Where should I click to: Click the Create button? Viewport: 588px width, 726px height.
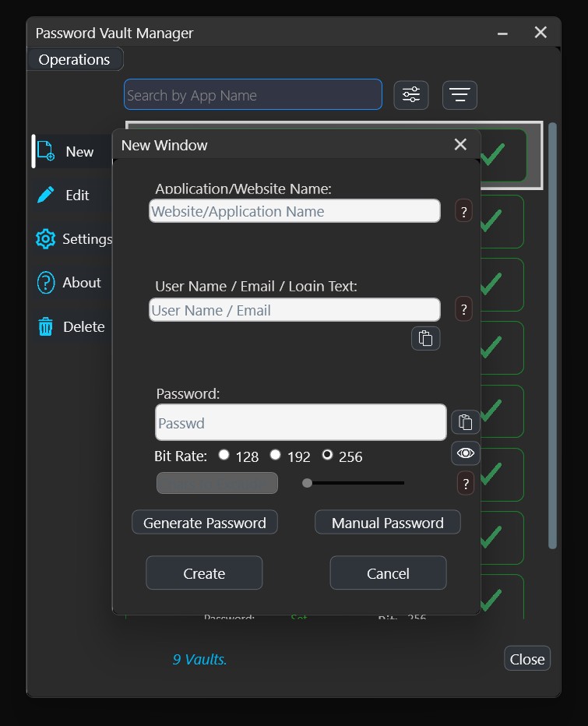pyautogui.click(x=204, y=573)
